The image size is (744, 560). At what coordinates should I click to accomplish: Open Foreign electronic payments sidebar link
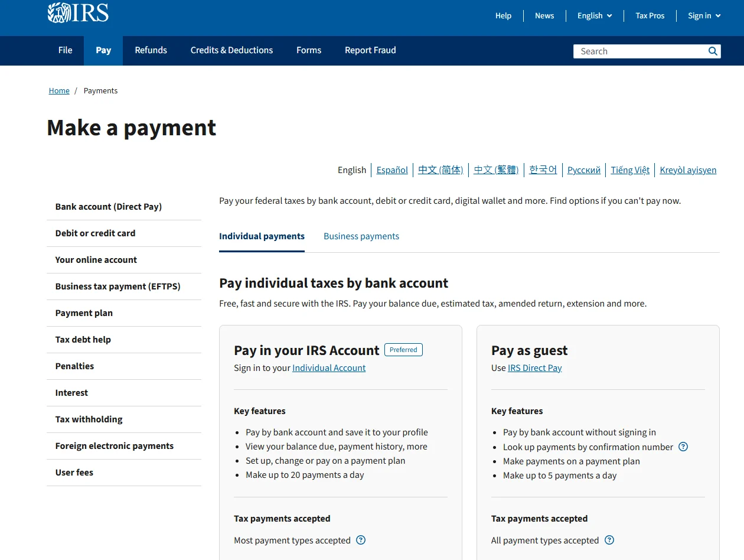point(124,446)
